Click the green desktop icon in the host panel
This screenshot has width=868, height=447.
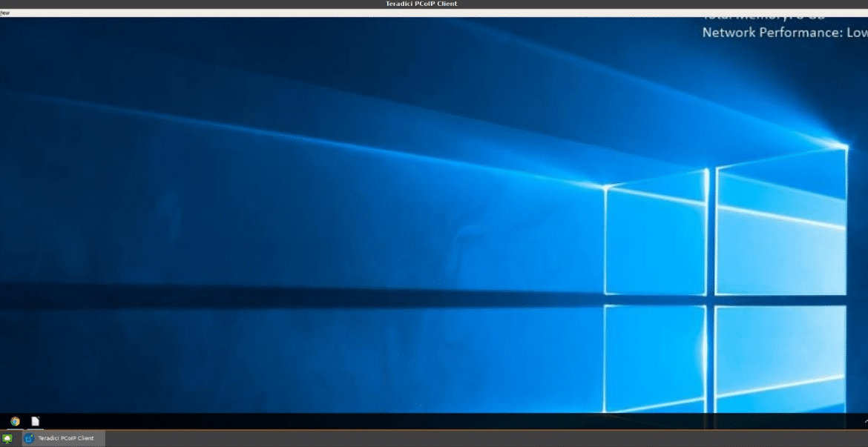[7, 438]
